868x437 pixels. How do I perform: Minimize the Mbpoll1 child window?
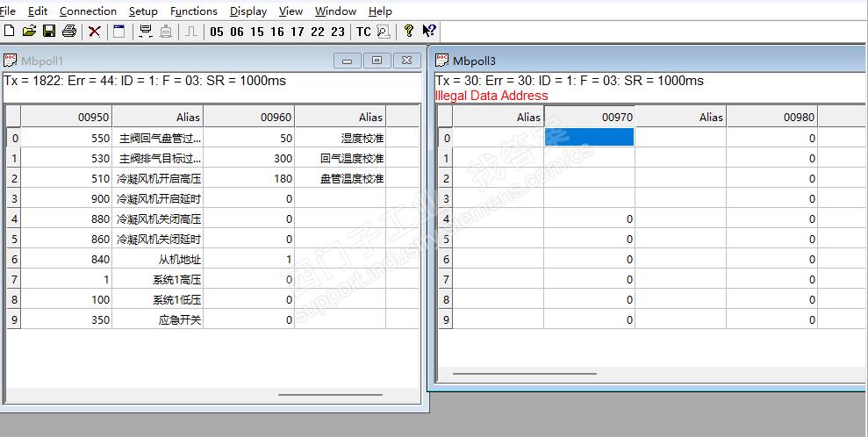coord(348,61)
